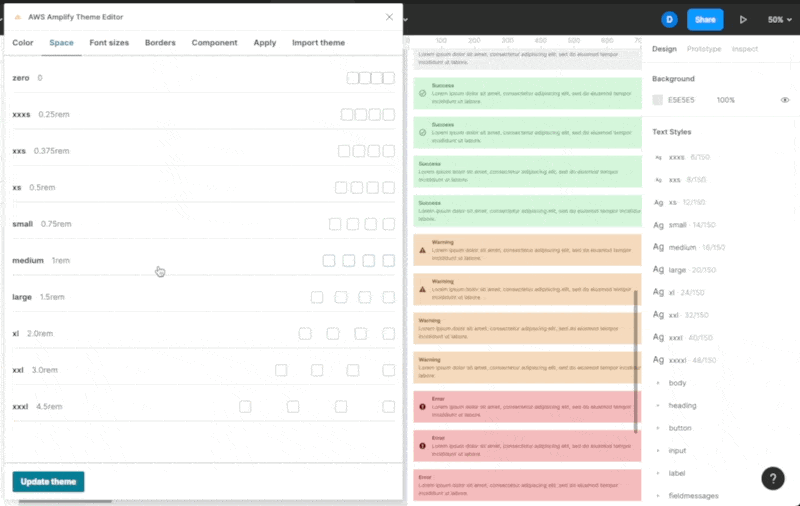The width and height of the screenshot is (800, 506).
Task: Edit the large 1.5rem value
Action: click(x=52, y=297)
